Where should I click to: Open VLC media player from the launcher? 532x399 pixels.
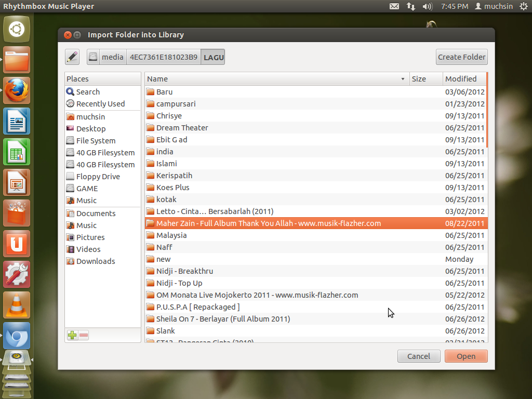[17, 304]
